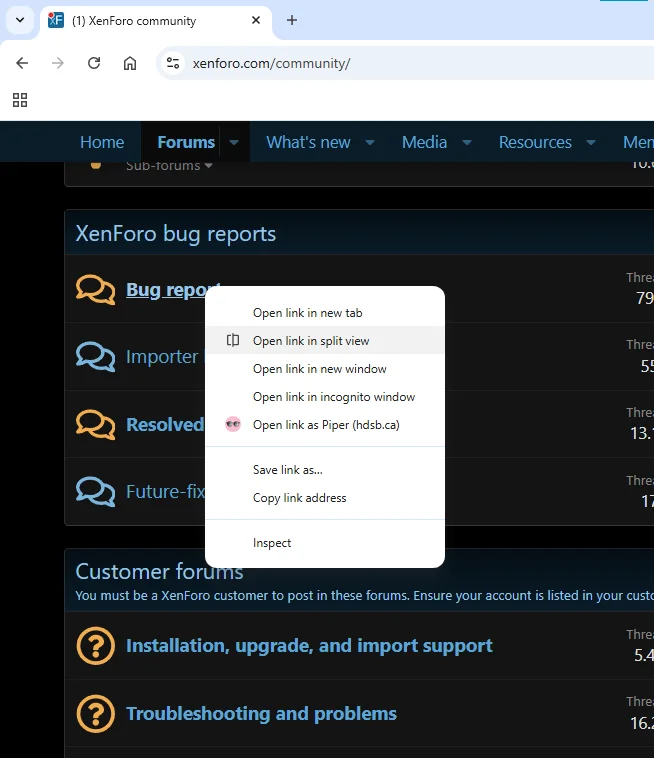Click the Importer forum chat bubble icon
The width and height of the screenshot is (654, 758).
pyautogui.click(x=95, y=357)
